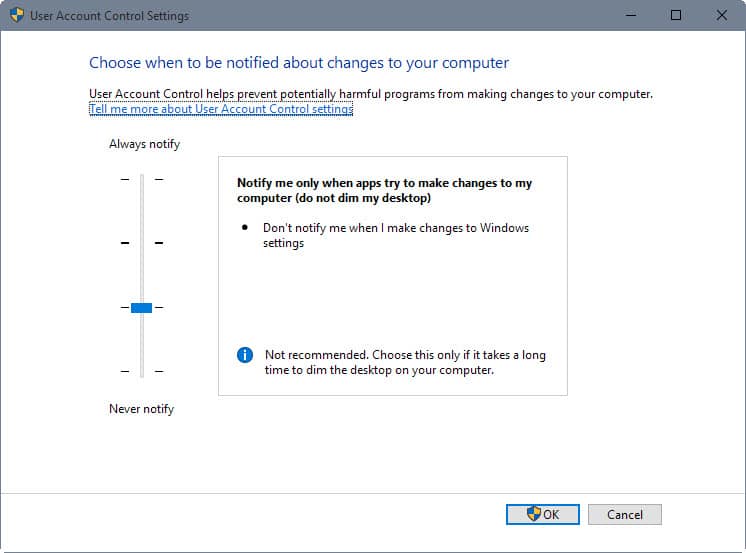Click the Cancel button
Viewport: 746px width, 553px height.
pyautogui.click(x=624, y=514)
